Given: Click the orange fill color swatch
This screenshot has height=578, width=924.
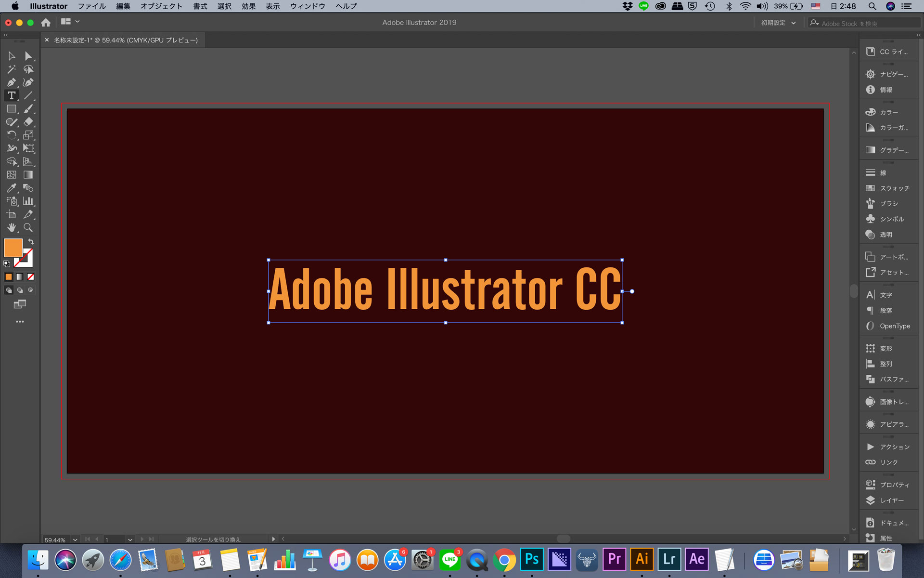Looking at the screenshot, I should 13,248.
